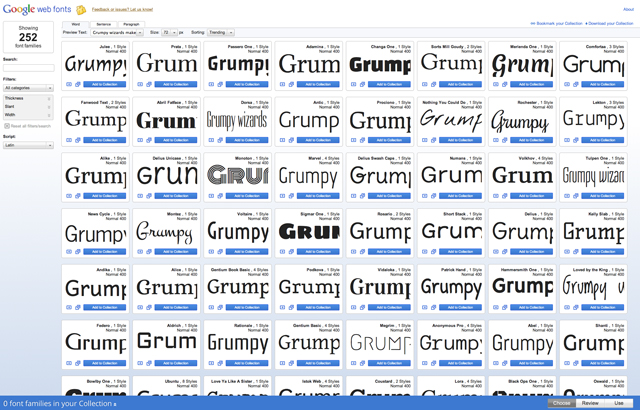
Task: Add Rosario to the collection
Action: 389,252
